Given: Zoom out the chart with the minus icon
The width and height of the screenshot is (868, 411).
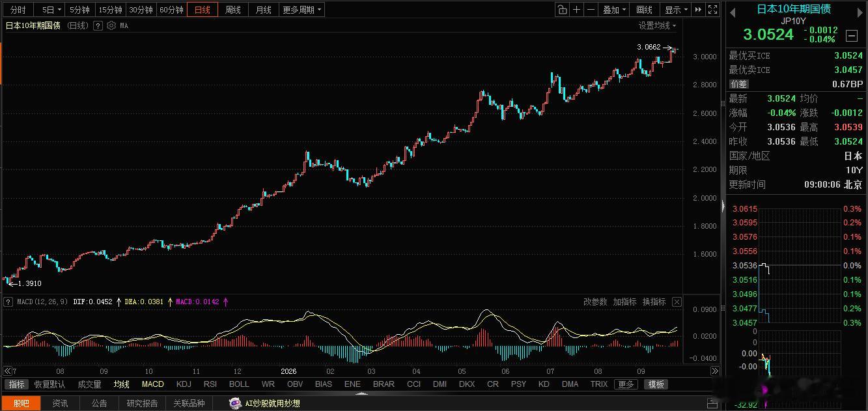Looking at the screenshot, I should click(591, 10).
